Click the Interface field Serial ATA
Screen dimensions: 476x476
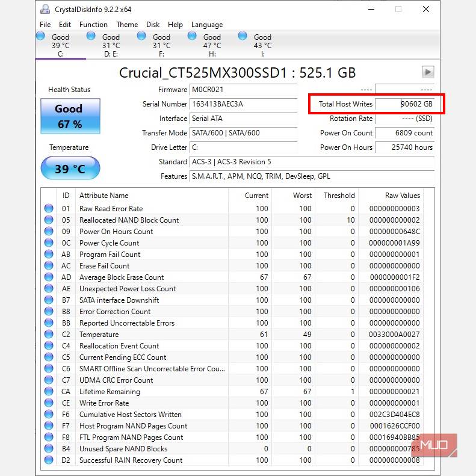[243, 119]
